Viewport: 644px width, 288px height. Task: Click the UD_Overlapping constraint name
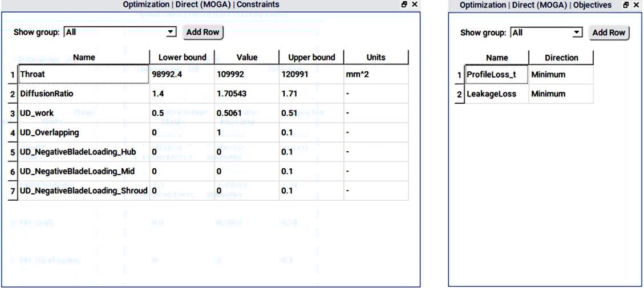pos(50,132)
